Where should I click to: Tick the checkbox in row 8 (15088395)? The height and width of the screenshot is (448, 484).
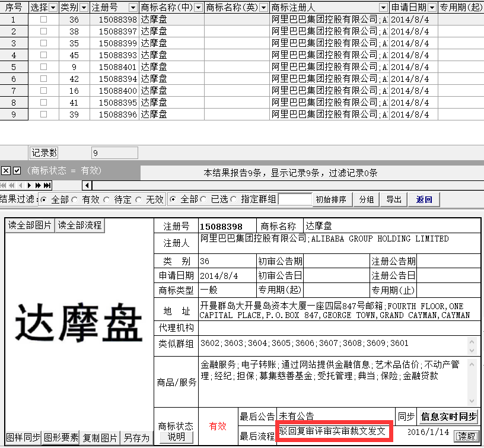point(43,103)
